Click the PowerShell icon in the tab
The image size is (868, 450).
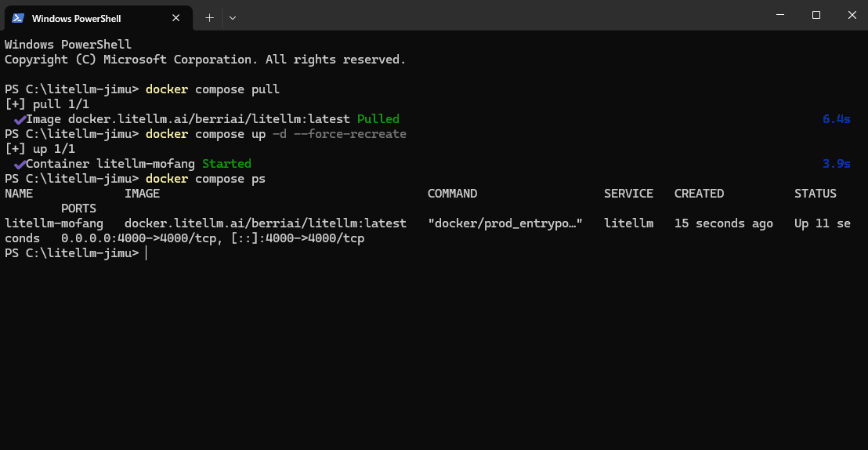(18, 18)
